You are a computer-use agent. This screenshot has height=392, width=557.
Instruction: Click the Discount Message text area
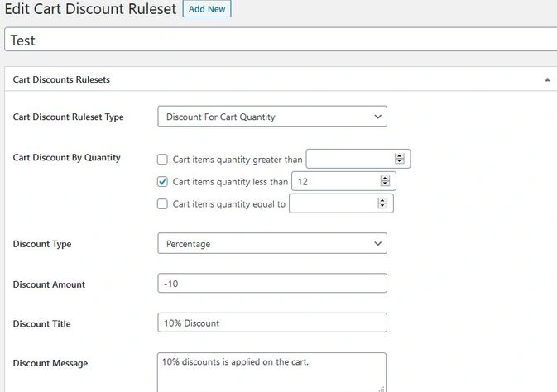pos(271,371)
